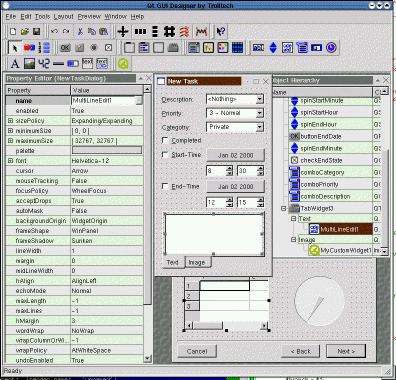This screenshot has height=380, width=396.
Task: Expand the font property
Action: pos(10,161)
